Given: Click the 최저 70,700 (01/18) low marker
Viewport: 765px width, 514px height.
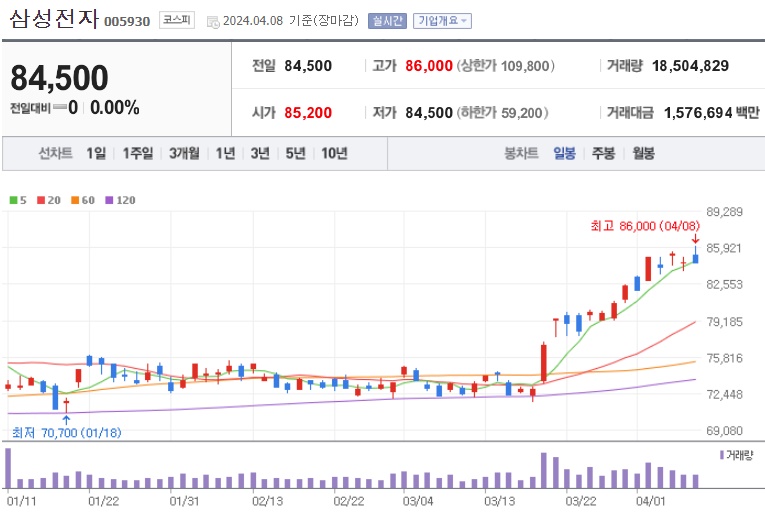Looking at the screenshot, I should pos(66,433).
